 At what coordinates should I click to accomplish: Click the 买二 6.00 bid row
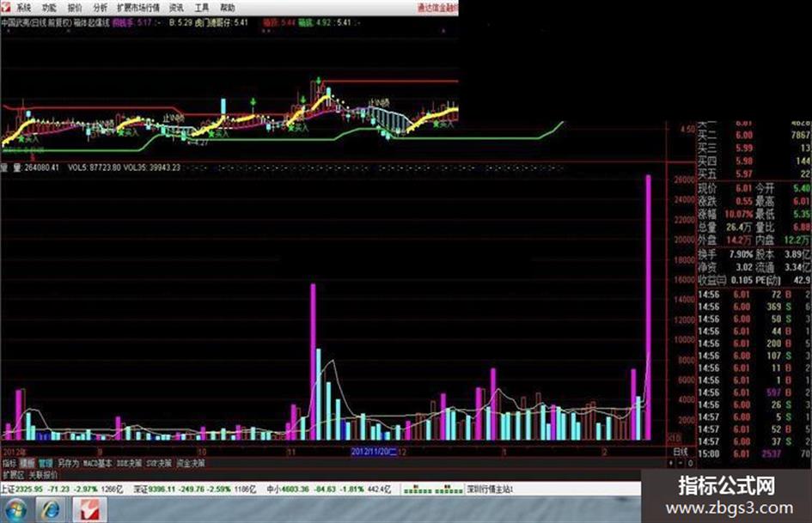pos(754,135)
